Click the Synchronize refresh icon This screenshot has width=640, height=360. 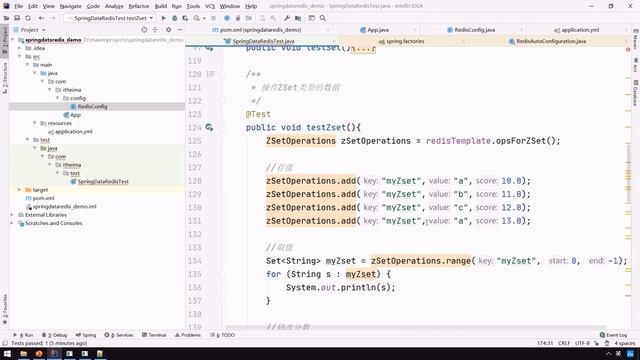point(28,18)
